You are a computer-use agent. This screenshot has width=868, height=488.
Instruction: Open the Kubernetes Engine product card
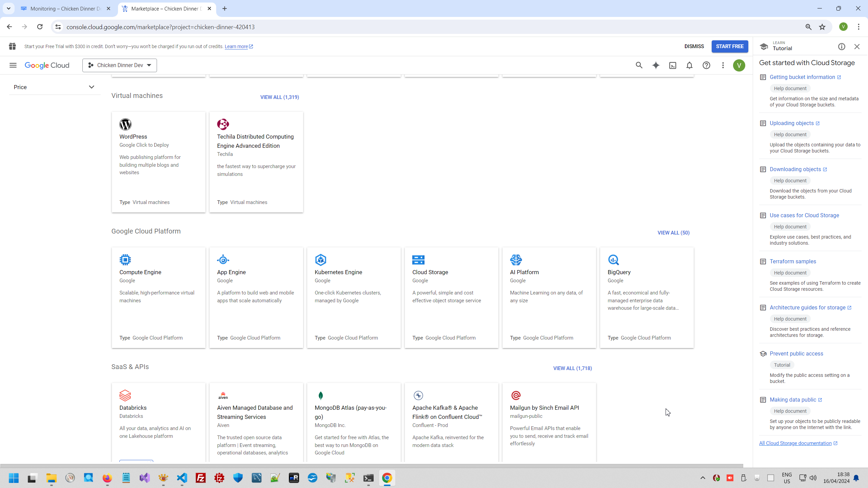354,297
